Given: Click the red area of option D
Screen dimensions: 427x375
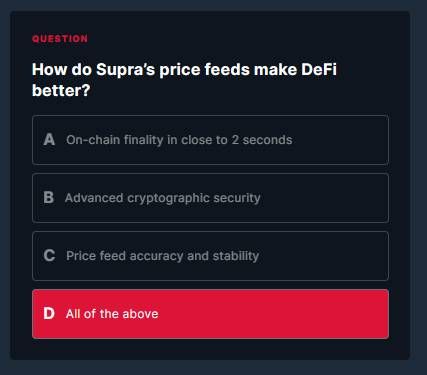Looking at the screenshot, I should (273, 314).
